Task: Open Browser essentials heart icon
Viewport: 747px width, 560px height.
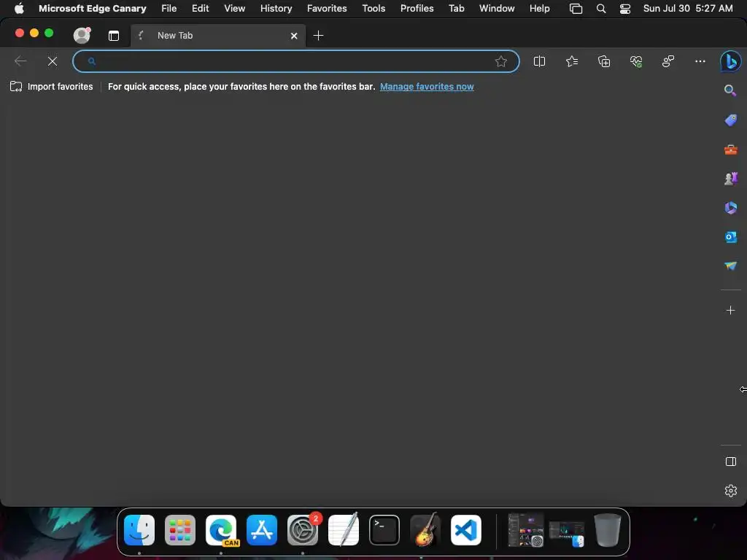Action: 636,61
